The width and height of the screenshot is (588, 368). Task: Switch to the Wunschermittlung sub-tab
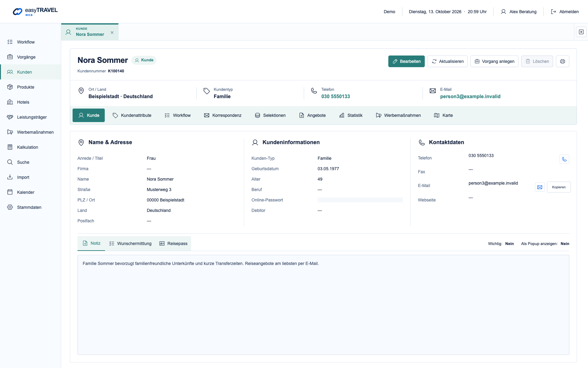(x=130, y=243)
